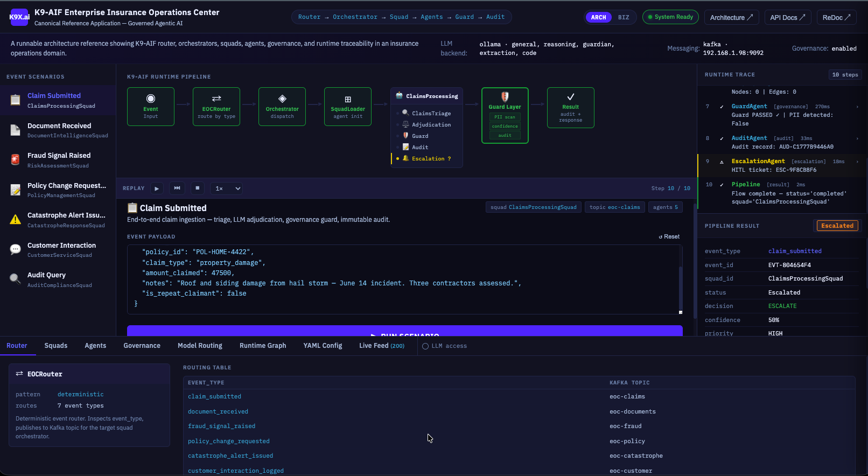Open the Governance tab
The width and height of the screenshot is (868, 476).
[x=142, y=346]
